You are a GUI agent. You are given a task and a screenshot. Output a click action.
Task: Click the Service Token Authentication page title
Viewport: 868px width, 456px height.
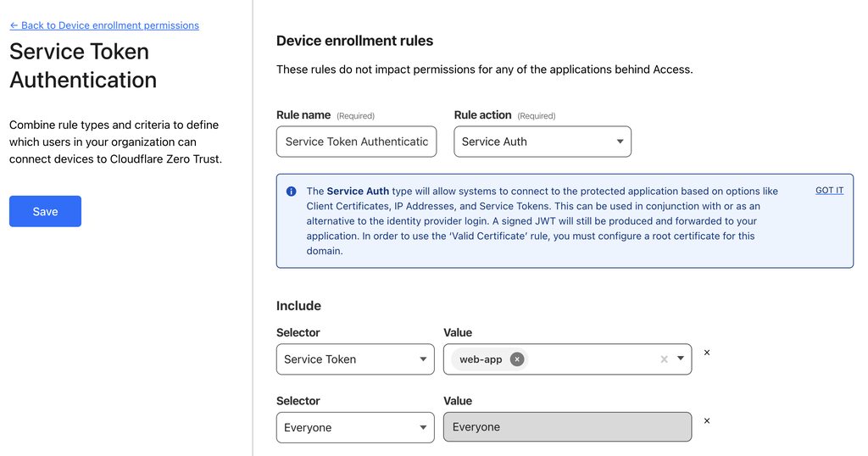[83, 65]
